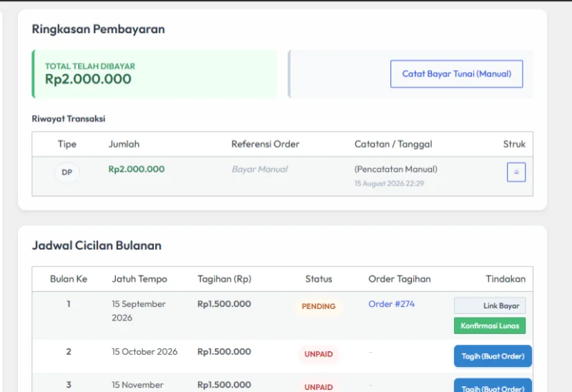Image resolution: width=572 pixels, height=392 pixels.
Task: Click Tagih (Buat Order) for 15 November row
Action: tap(493, 386)
